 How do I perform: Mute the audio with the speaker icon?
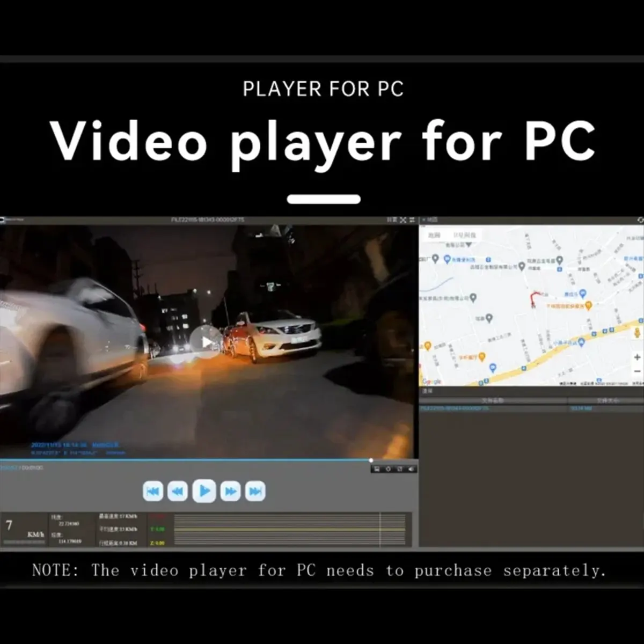click(411, 469)
